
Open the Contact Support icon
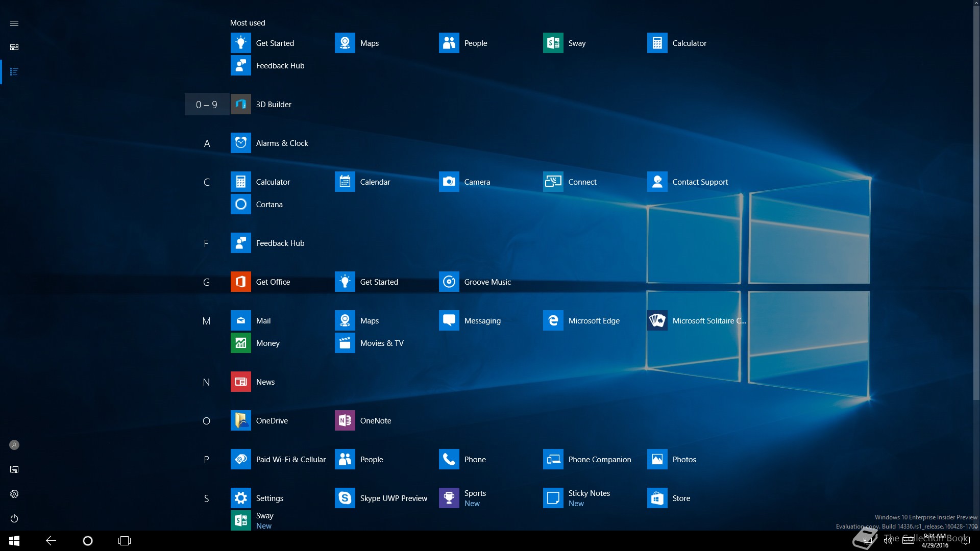[x=657, y=182]
